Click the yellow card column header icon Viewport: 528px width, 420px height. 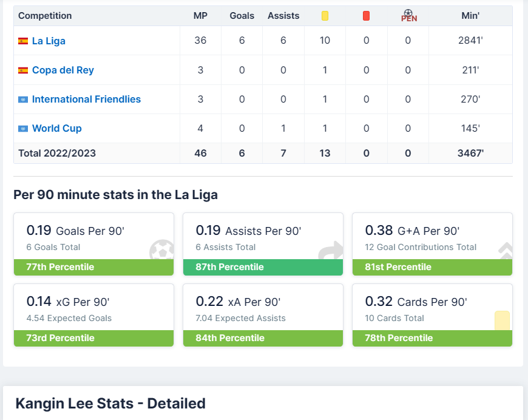(x=325, y=16)
